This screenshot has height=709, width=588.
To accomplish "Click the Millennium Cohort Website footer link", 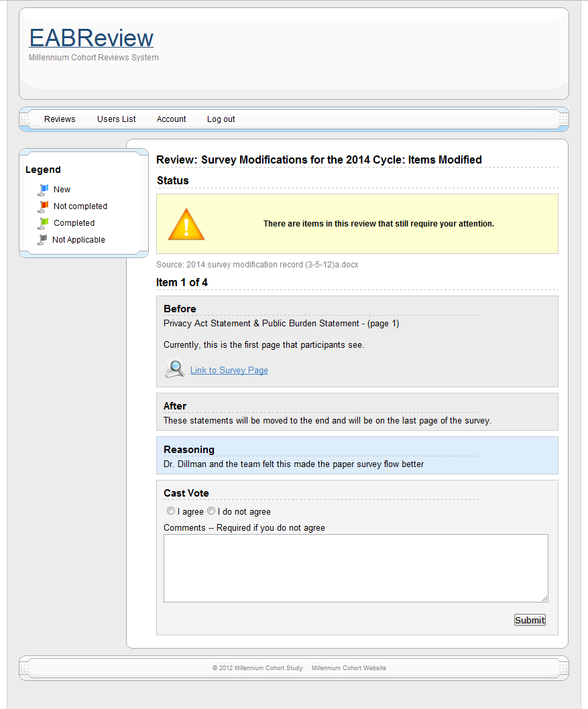I will [349, 668].
